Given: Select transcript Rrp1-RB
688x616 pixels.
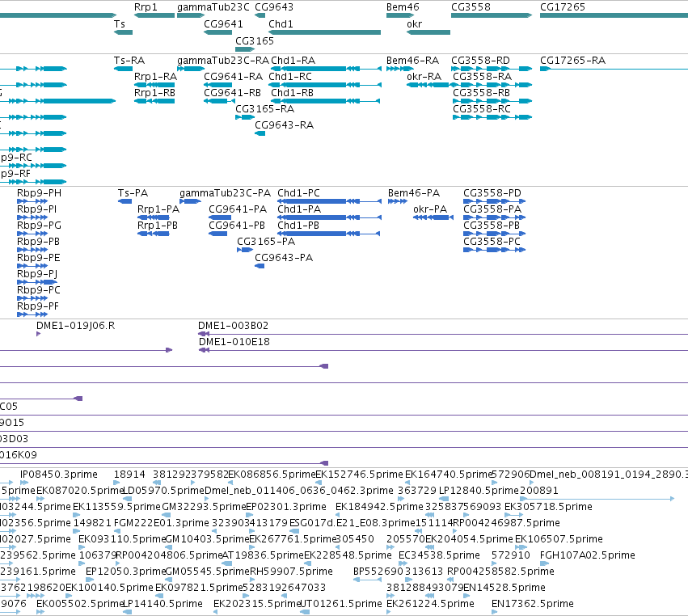Looking at the screenshot, I should (x=154, y=101).
